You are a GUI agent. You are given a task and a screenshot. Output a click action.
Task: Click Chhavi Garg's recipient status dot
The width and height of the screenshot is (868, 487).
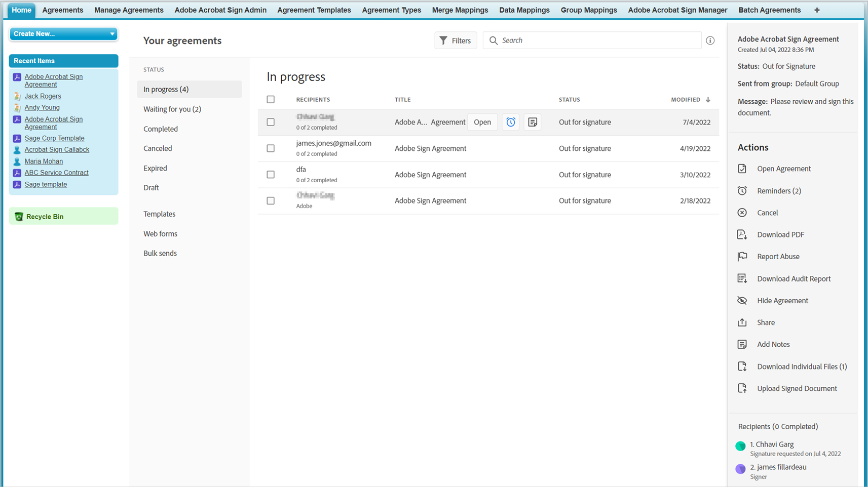pyautogui.click(x=740, y=446)
